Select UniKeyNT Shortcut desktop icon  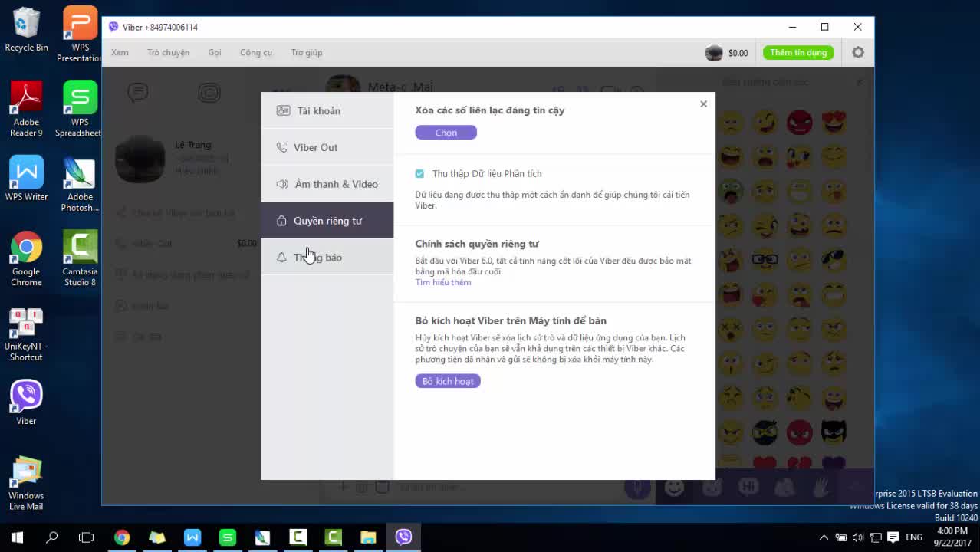point(26,334)
